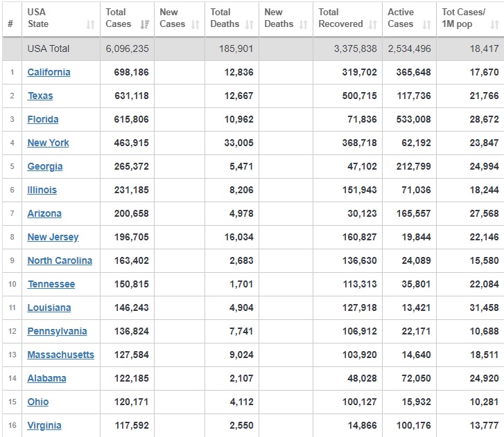The height and width of the screenshot is (437, 504).
Task: Select the New York link
Action: coord(48,143)
